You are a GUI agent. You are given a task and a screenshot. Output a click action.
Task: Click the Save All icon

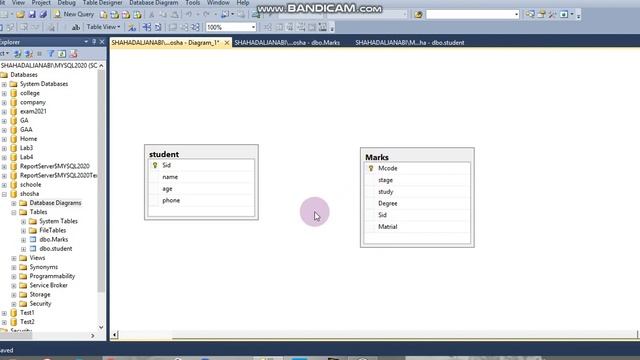pyautogui.click(x=43, y=15)
